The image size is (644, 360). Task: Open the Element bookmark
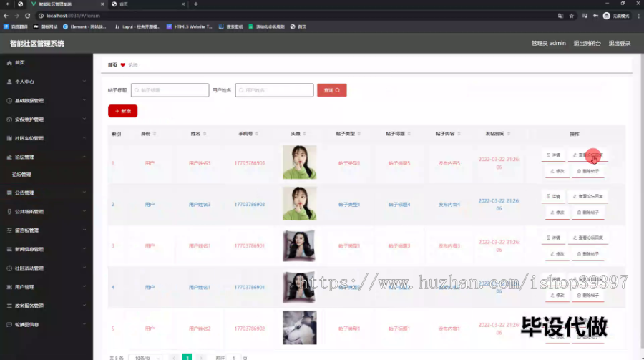tap(84, 26)
